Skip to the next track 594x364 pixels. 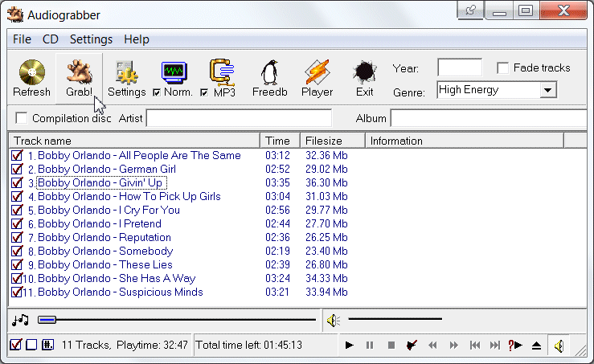pos(495,345)
